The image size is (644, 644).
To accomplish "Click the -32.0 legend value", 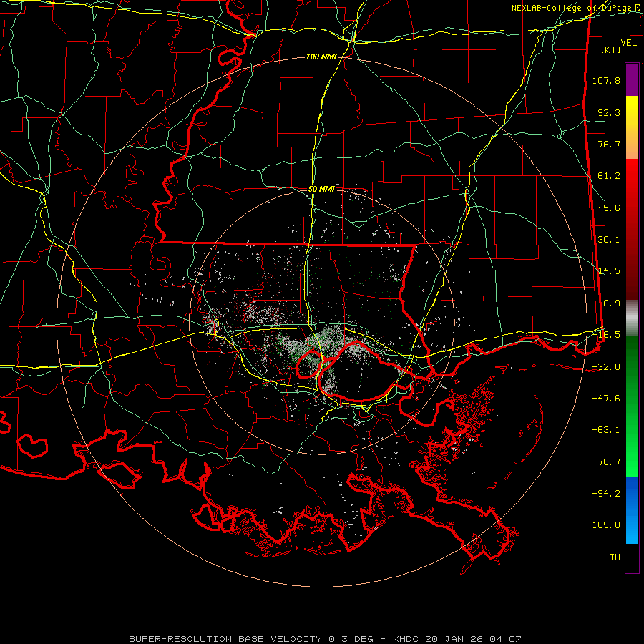I will click(606, 367).
